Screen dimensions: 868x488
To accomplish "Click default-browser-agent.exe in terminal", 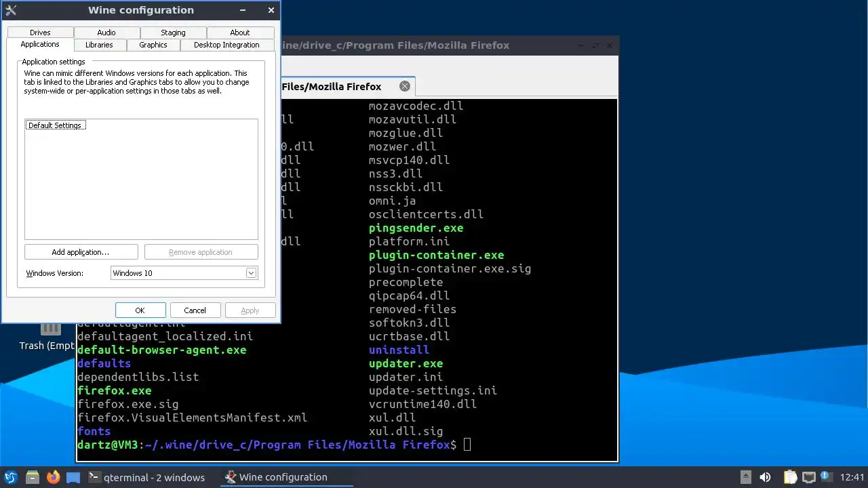I will [162, 350].
